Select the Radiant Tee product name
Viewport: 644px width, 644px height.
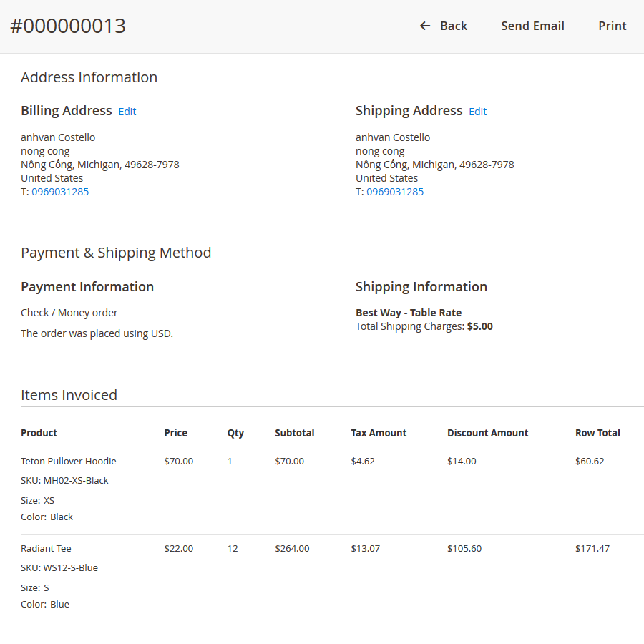coord(46,549)
